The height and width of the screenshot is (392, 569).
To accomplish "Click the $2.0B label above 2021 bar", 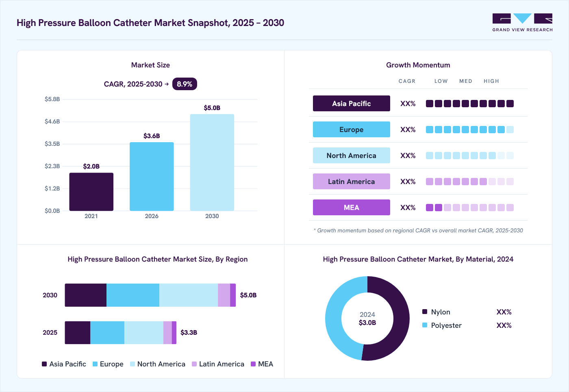I will point(91,166).
